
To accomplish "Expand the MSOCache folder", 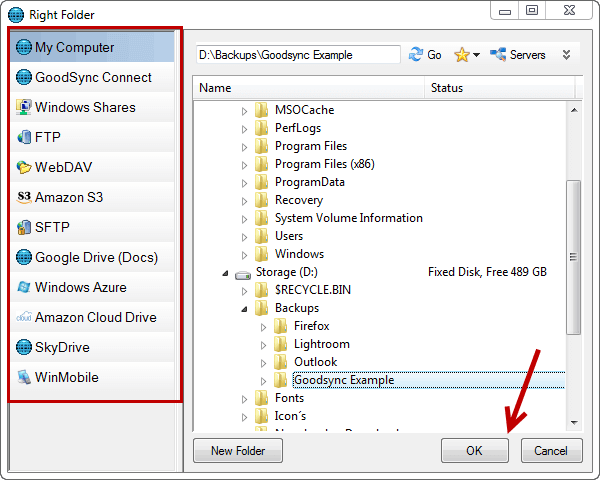I will click(x=244, y=111).
